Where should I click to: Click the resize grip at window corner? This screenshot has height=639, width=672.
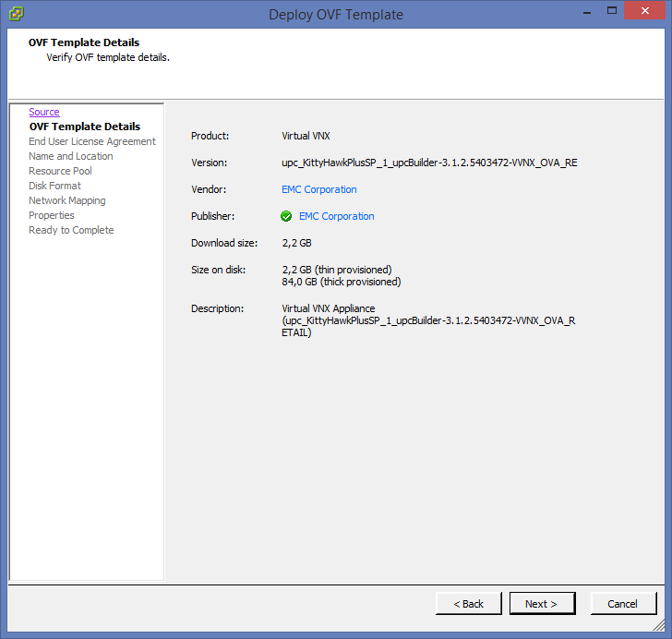coord(659,627)
